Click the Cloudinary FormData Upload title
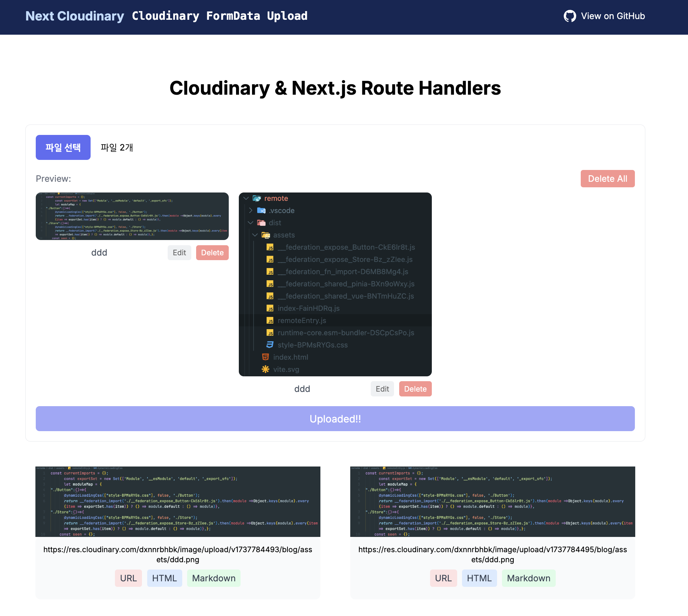The width and height of the screenshot is (688, 616). pyautogui.click(x=220, y=16)
